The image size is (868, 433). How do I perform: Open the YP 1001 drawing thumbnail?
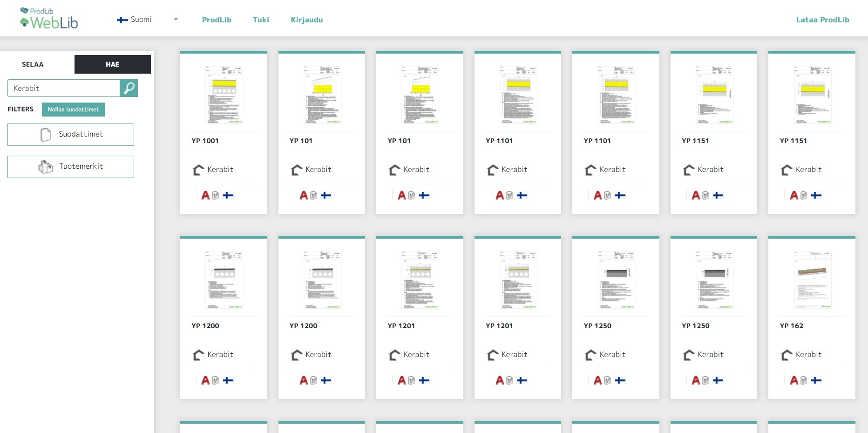click(x=224, y=95)
